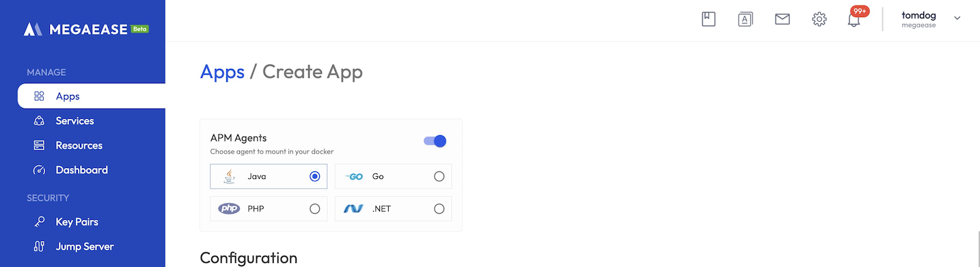Screen dimensions: 980x267
Task: Turn off the APM Agents switch
Action: [x=435, y=141]
